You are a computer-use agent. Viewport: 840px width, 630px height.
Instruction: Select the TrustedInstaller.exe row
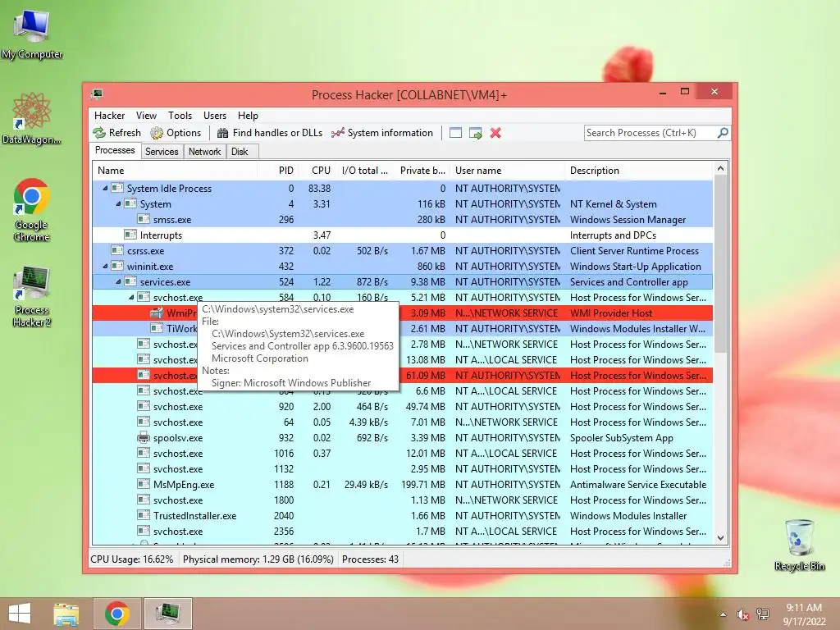tap(402, 515)
